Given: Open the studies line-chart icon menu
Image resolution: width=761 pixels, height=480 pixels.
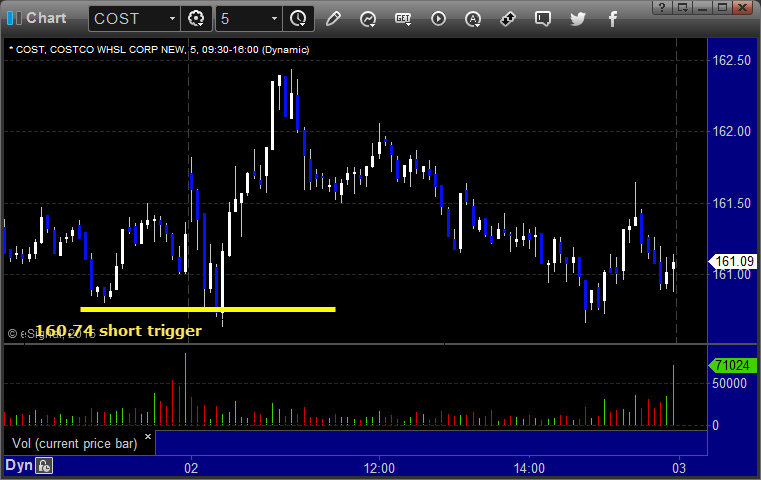Looking at the screenshot, I should pyautogui.click(x=368, y=19).
